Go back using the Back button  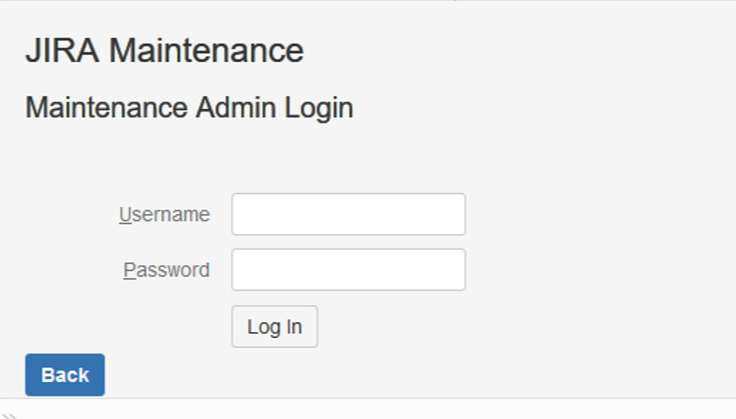pyautogui.click(x=65, y=375)
